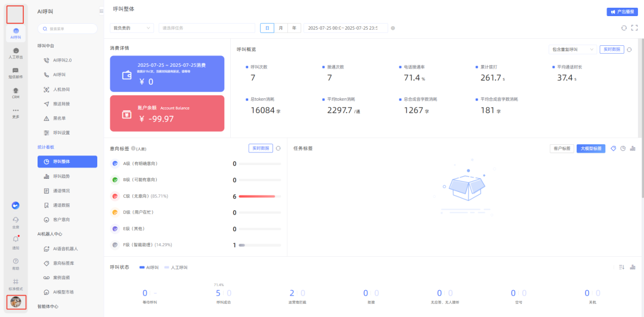
Task: Click the info icon beside date range
Action: pos(393,28)
